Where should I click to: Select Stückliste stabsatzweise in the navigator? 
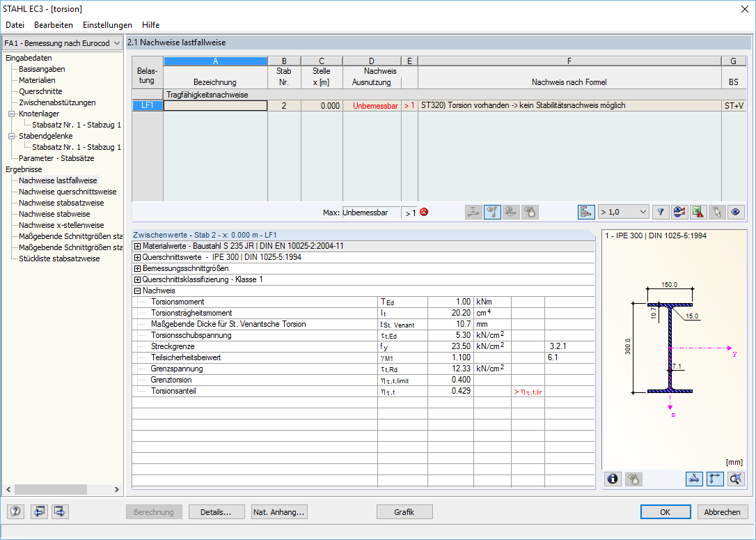pyautogui.click(x=59, y=259)
